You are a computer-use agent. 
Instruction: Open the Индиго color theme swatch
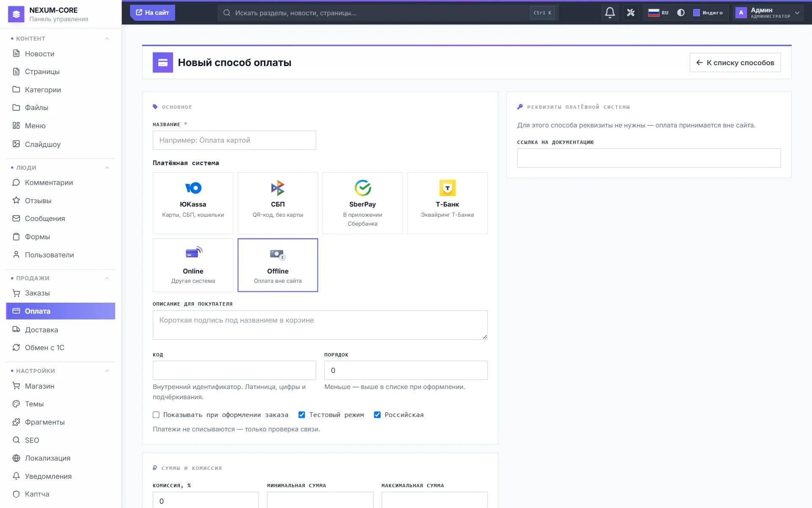708,13
